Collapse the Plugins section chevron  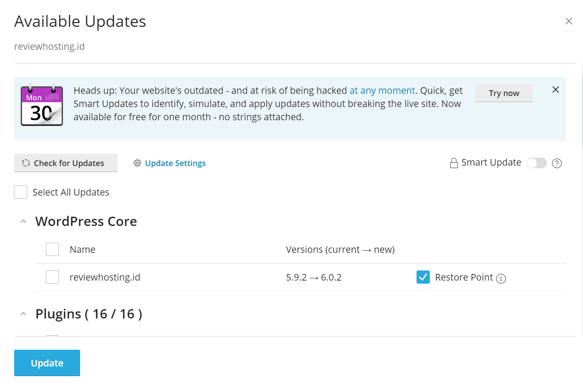click(x=23, y=314)
